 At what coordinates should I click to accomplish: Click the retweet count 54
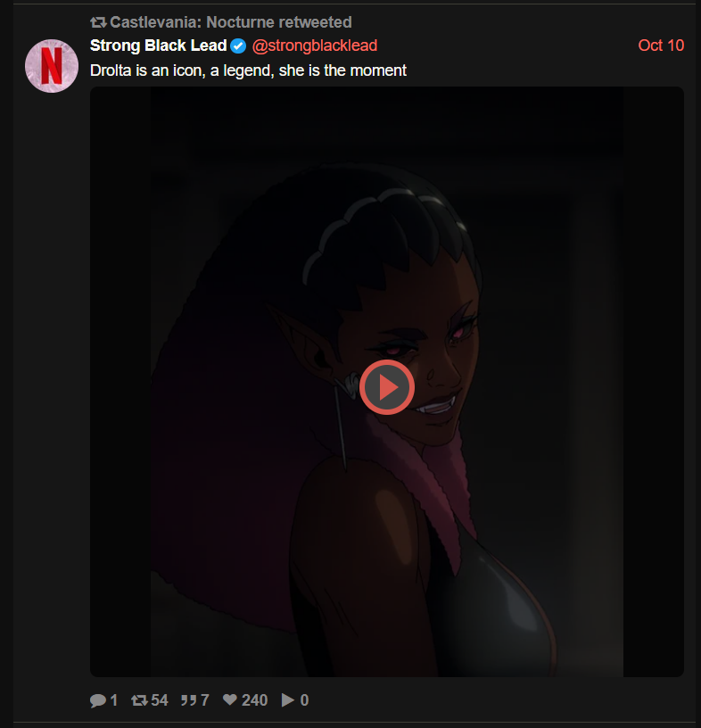[x=160, y=700]
